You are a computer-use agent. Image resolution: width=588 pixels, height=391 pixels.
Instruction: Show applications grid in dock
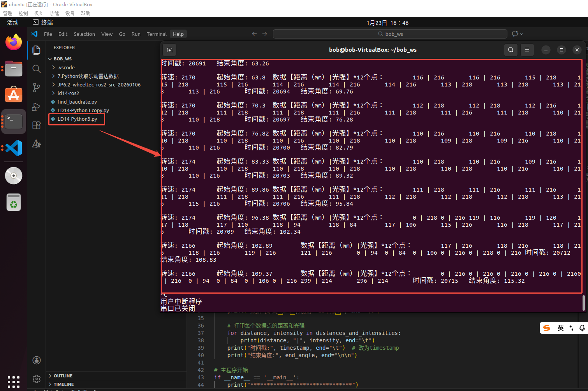tap(14, 382)
